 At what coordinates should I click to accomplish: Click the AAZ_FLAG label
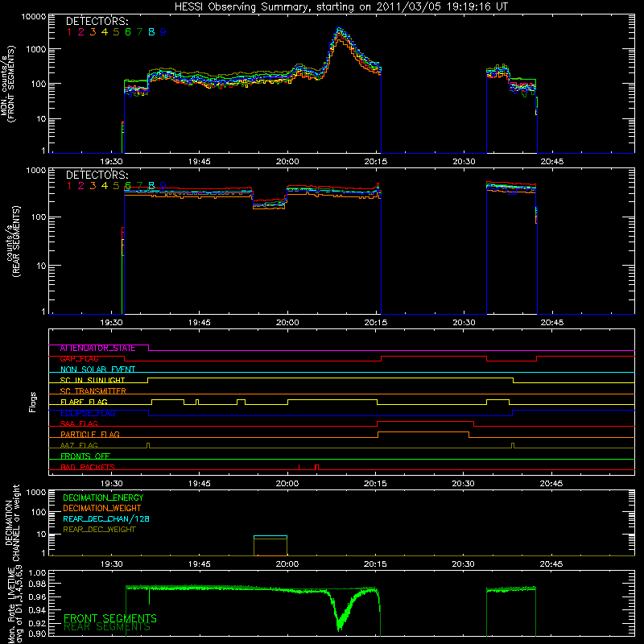tap(79, 446)
